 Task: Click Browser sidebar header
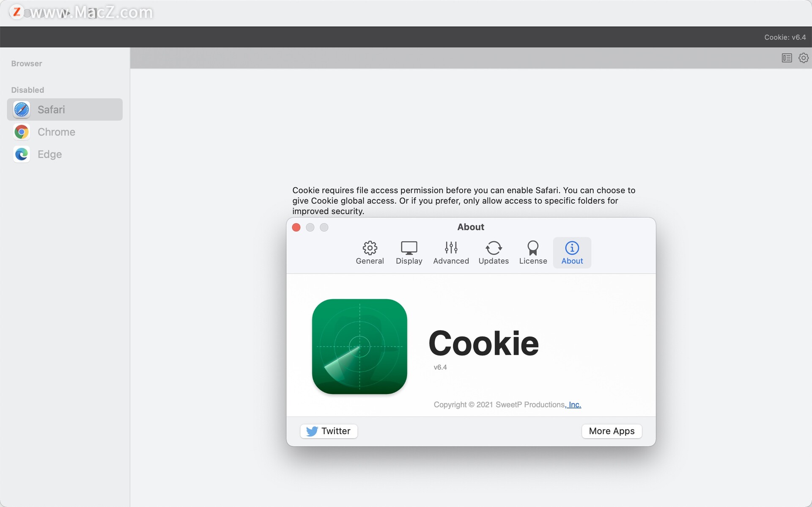tap(26, 63)
